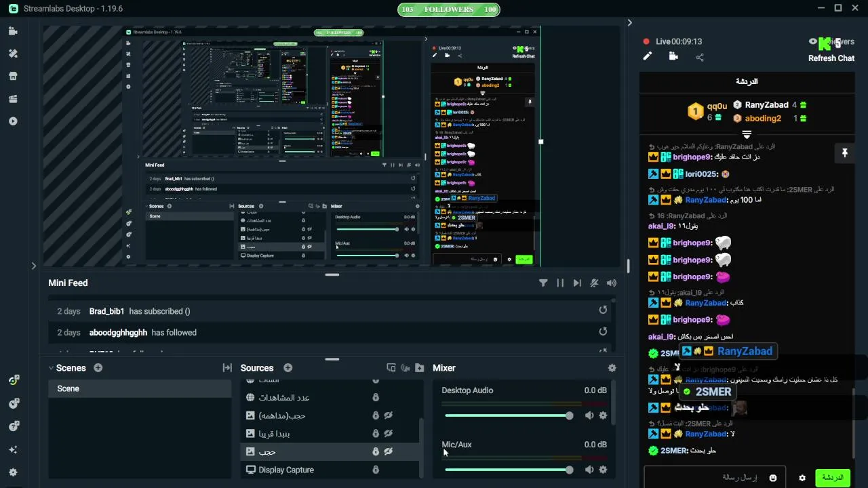Adjust the Desktop Audio volume slider
868x488 pixels.
(507, 415)
